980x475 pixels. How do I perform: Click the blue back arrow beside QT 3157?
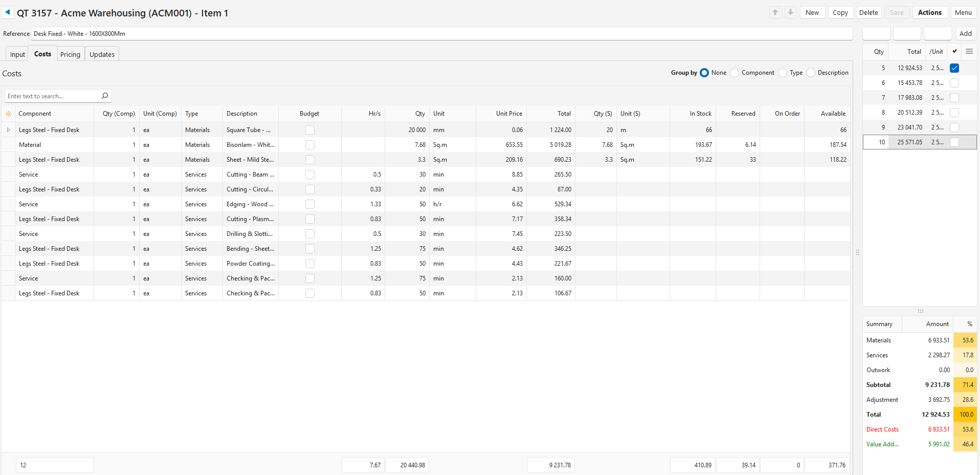(8, 12)
